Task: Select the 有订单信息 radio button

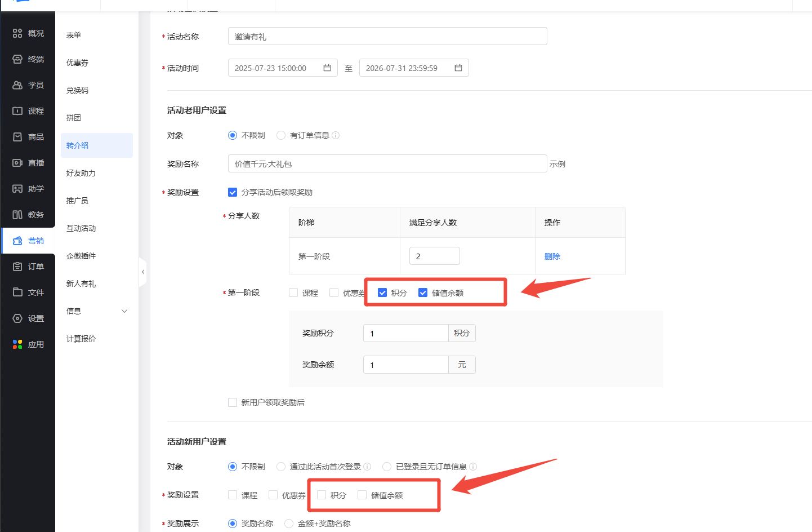Action: point(281,135)
